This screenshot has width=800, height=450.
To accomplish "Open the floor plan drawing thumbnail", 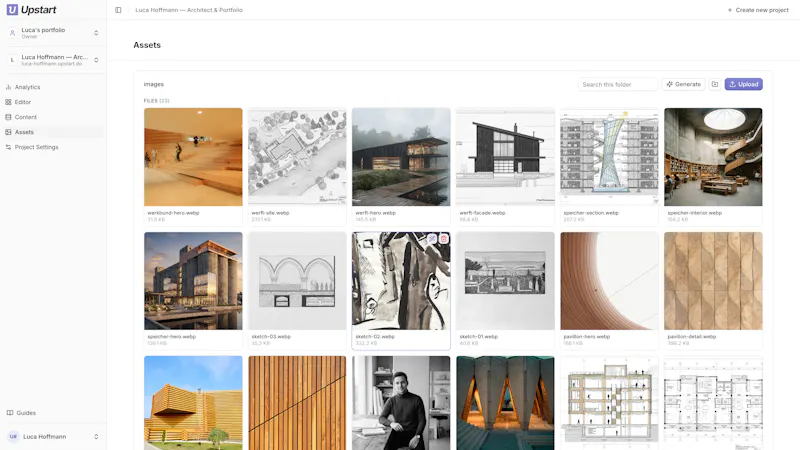I will pos(713,403).
